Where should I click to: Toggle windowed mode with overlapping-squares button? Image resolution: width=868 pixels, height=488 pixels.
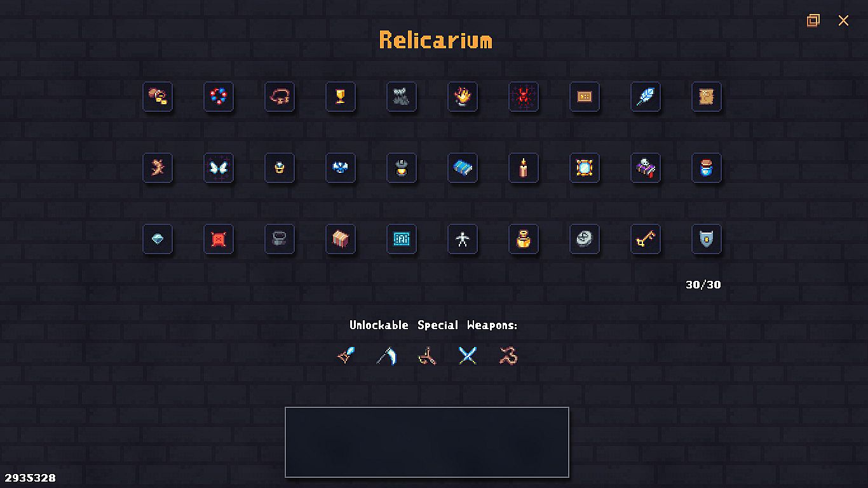pyautogui.click(x=813, y=20)
